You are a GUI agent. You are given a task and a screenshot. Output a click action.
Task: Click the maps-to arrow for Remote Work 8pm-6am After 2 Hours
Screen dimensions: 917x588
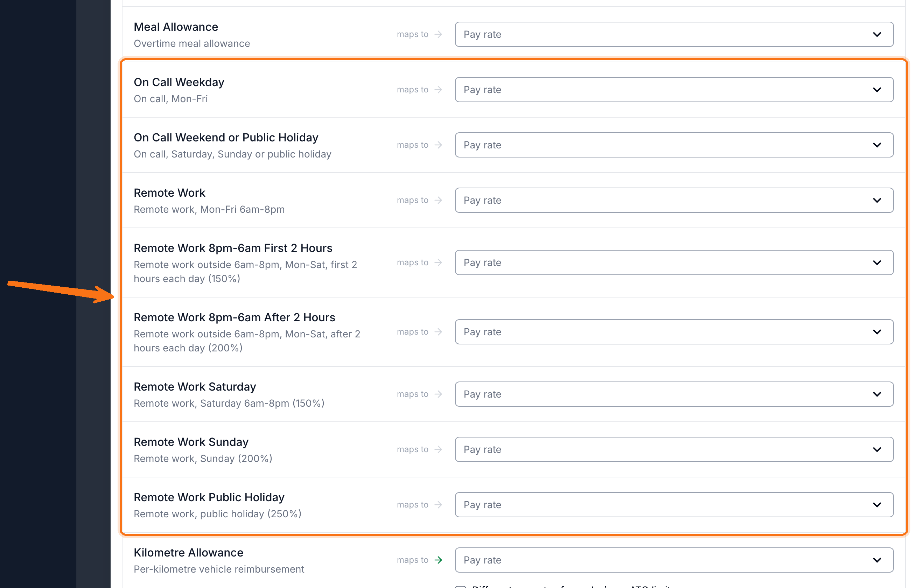point(438,332)
